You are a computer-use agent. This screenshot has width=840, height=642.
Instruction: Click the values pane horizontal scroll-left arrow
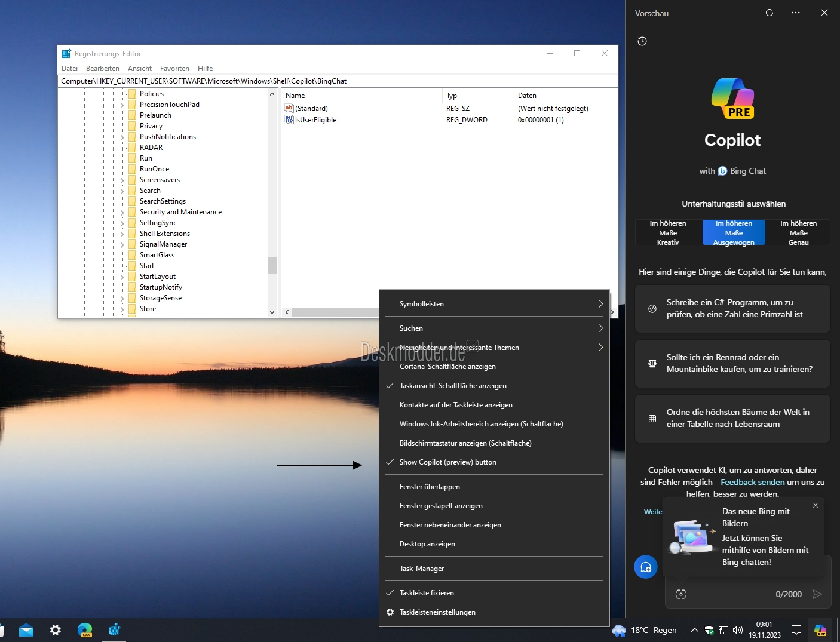point(287,312)
